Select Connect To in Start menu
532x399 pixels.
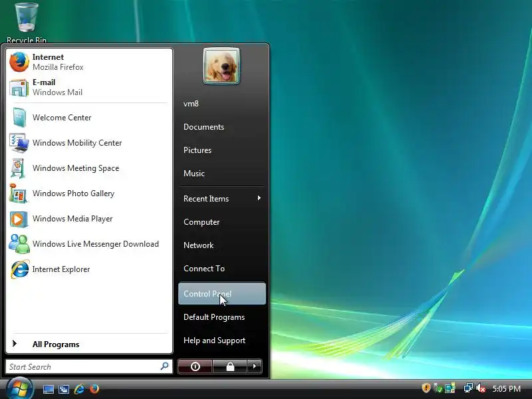(x=222, y=269)
